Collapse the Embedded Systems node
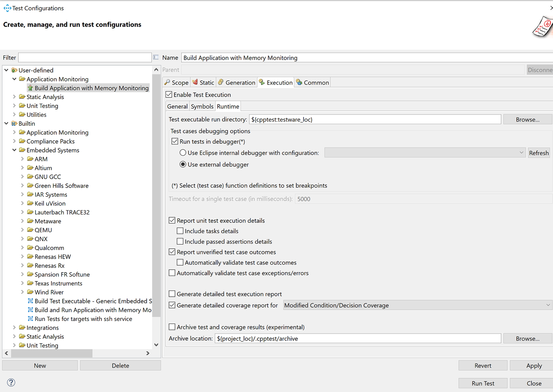This screenshot has width=553, height=392. coord(14,150)
